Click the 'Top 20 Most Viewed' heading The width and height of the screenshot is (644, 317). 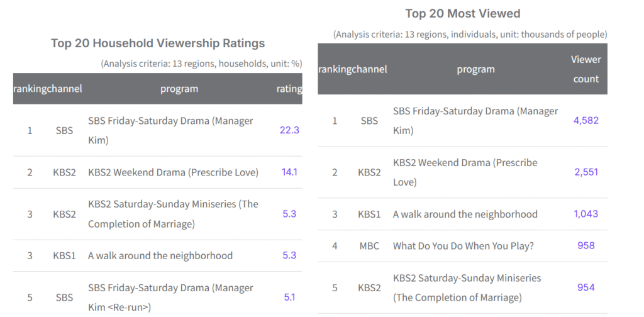click(x=463, y=14)
